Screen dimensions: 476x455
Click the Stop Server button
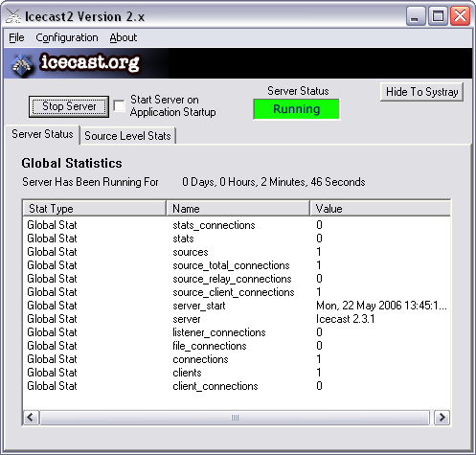coord(69,106)
